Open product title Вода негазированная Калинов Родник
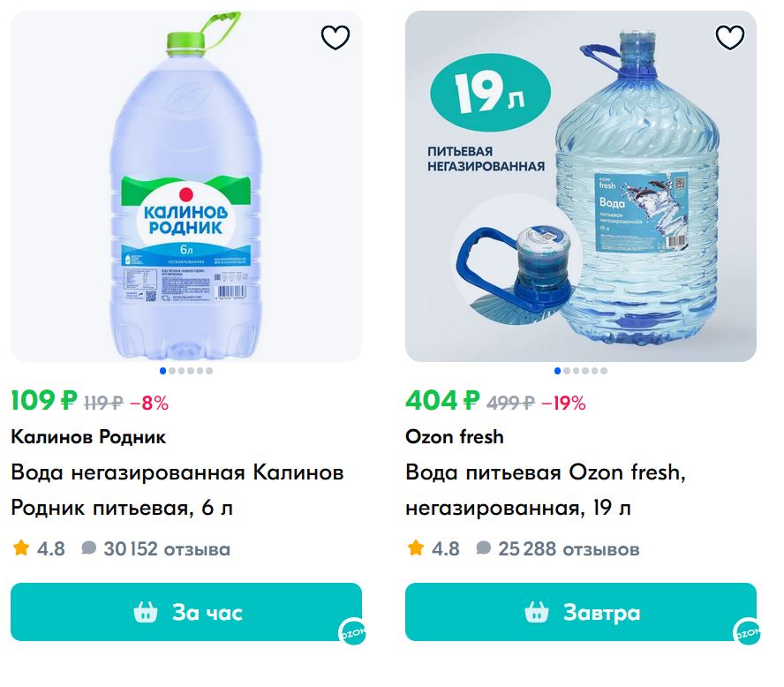This screenshot has height=687, width=784. 177,490
